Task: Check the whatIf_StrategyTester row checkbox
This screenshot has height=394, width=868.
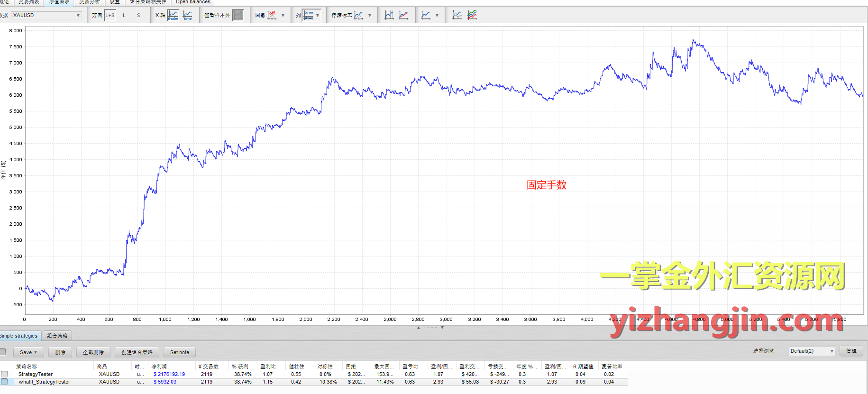Action: (x=4, y=382)
